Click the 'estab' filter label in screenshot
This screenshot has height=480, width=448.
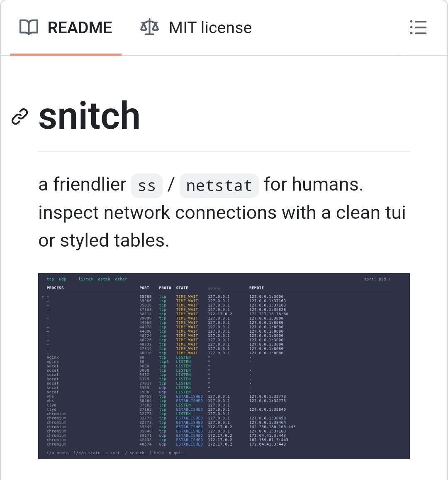104,279
